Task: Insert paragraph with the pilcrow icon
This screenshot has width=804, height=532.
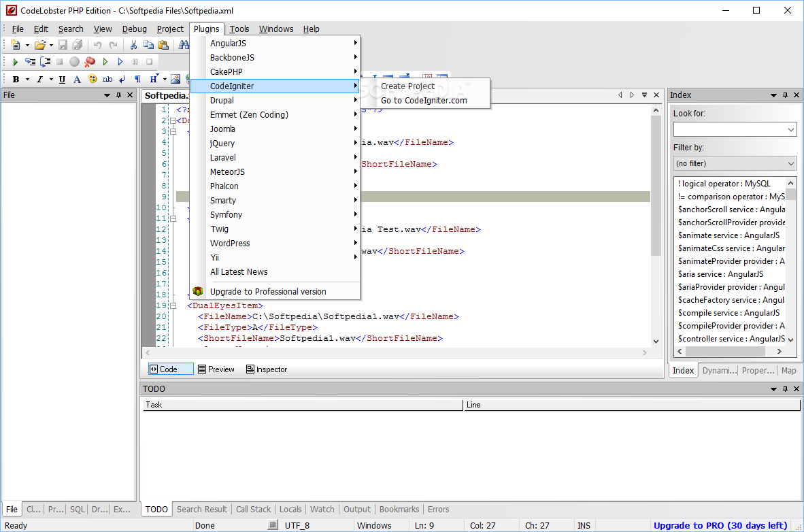Action: pos(137,80)
